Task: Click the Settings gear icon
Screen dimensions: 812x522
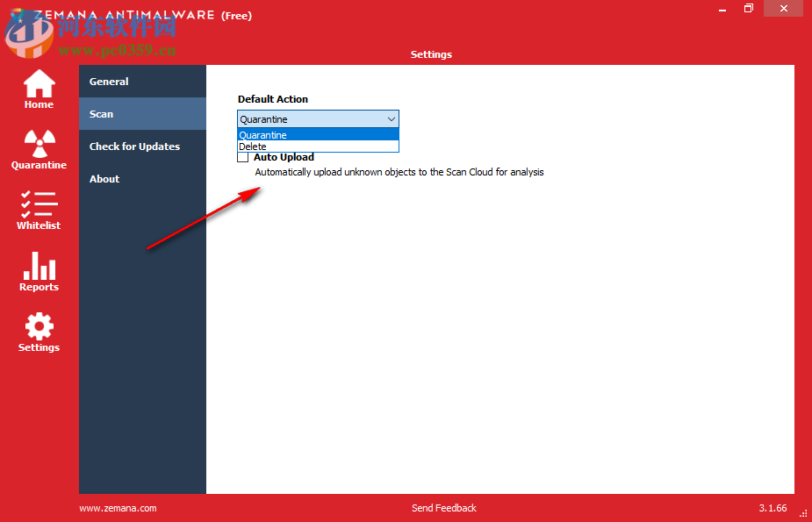Action: 38,332
